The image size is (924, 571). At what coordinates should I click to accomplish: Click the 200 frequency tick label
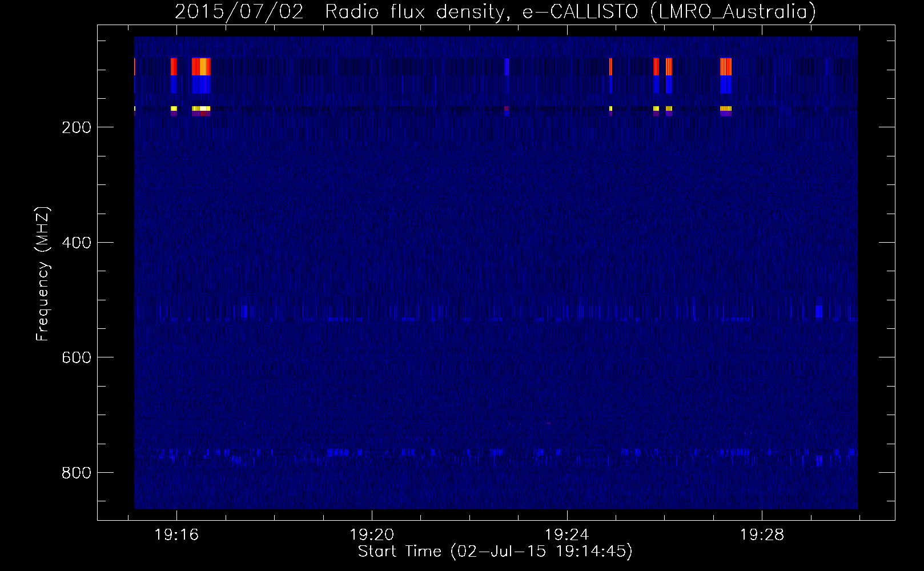[x=77, y=127]
